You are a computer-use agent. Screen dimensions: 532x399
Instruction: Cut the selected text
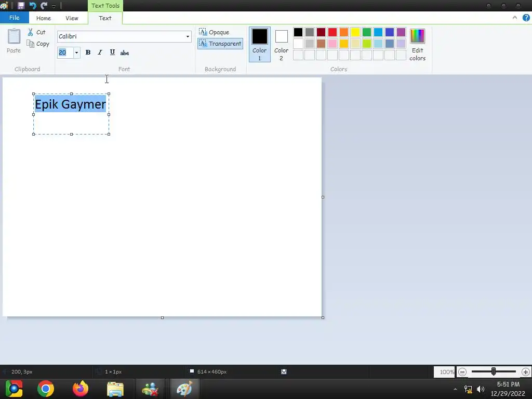[x=36, y=32]
